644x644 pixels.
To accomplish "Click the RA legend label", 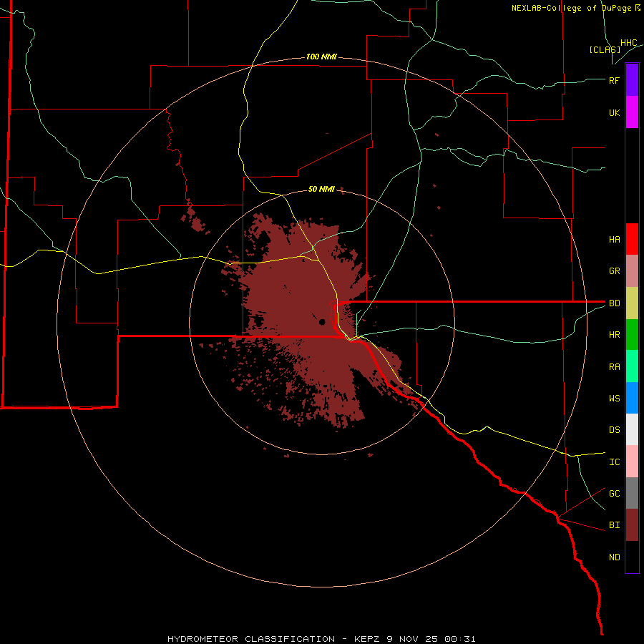I will (614, 367).
